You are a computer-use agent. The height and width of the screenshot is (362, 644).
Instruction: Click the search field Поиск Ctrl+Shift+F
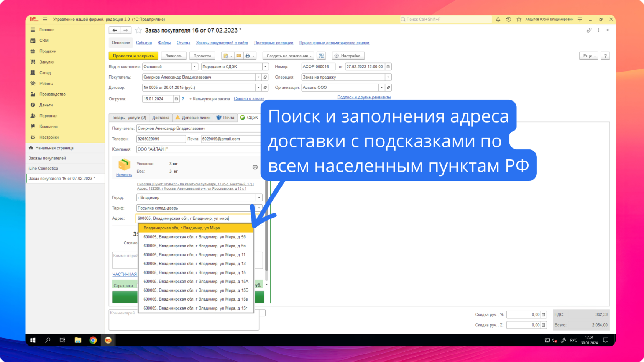tap(446, 19)
